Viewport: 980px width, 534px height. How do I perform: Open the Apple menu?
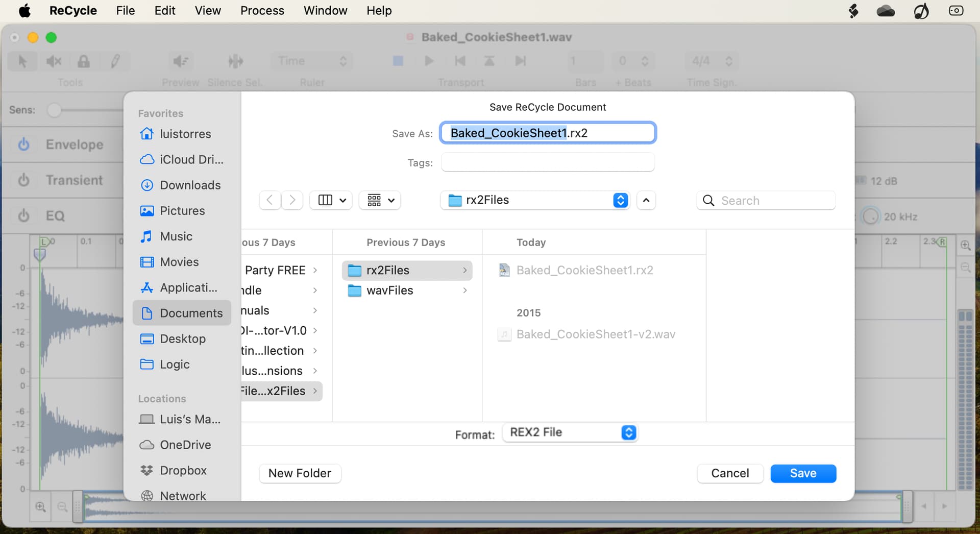[x=24, y=11]
